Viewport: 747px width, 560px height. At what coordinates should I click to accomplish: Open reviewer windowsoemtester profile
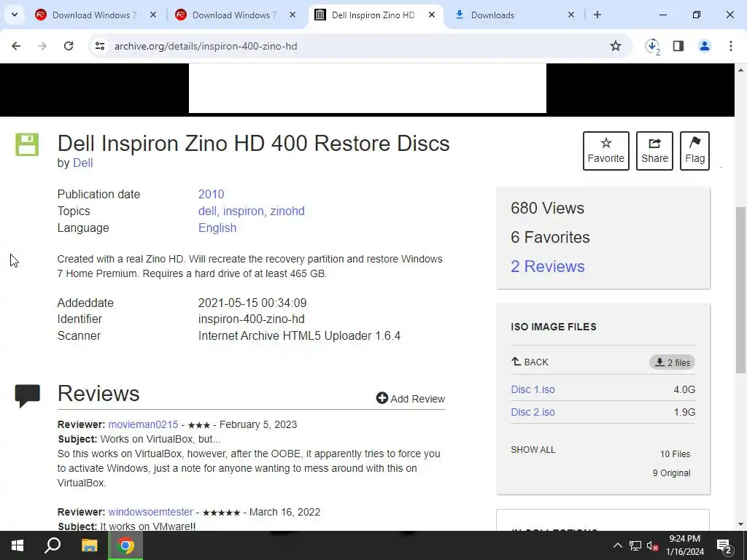[x=150, y=512]
